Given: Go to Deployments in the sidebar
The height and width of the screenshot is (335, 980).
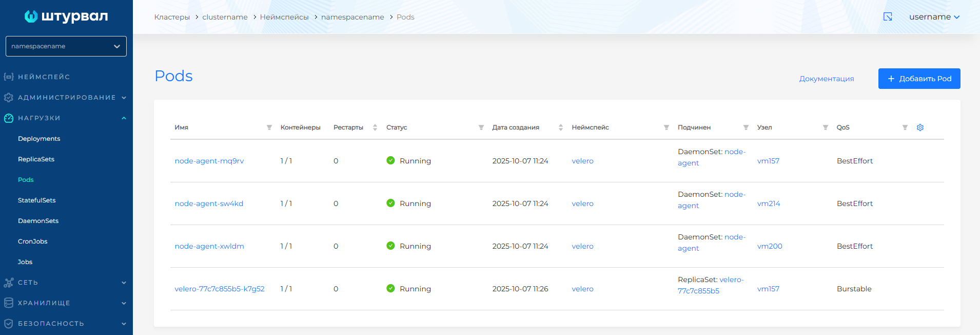Looking at the screenshot, I should 39,139.
